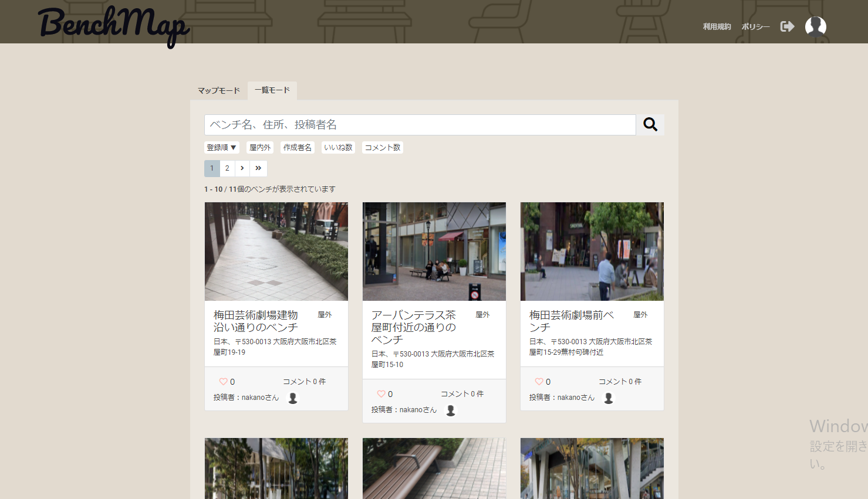The width and height of the screenshot is (868, 499).
Task: Jump to last page via double-chevron icon
Action: [x=258, y=168]
